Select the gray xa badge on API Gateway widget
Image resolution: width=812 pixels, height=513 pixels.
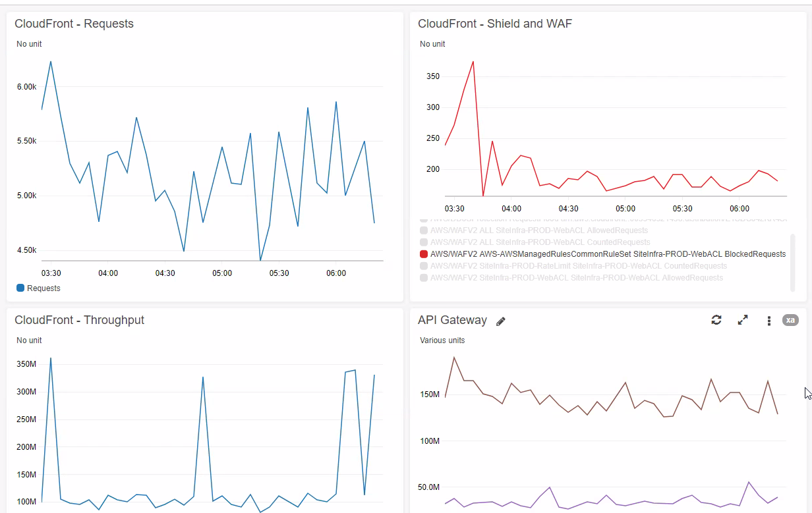pyautogui.click(x=790, y=320)
